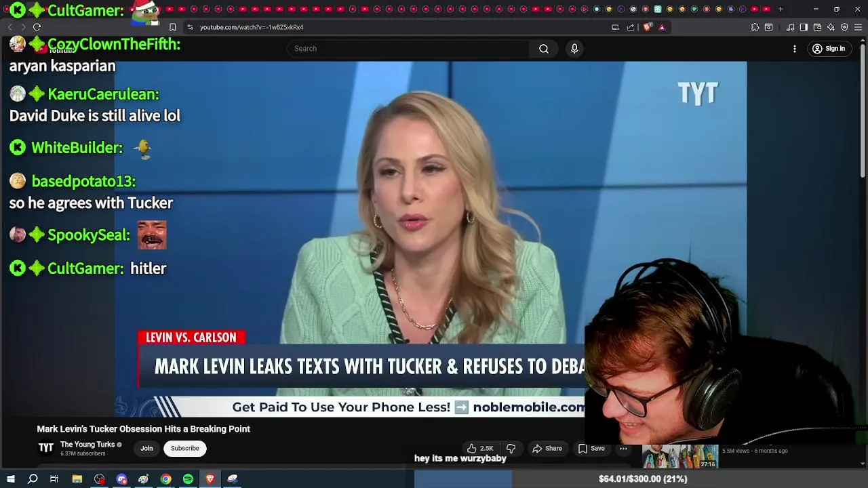The image size is (868, 488).
Task: Click the Join channel button
Action: point(146,448)
